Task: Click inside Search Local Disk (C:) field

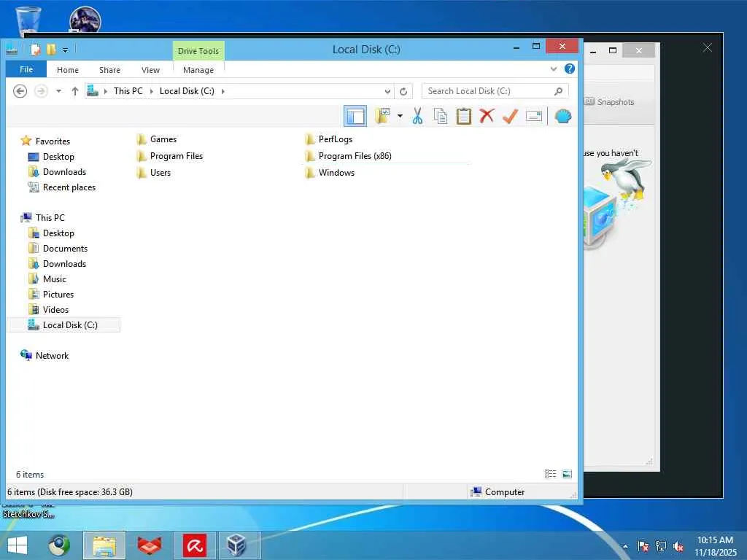Action: point(495,91)
